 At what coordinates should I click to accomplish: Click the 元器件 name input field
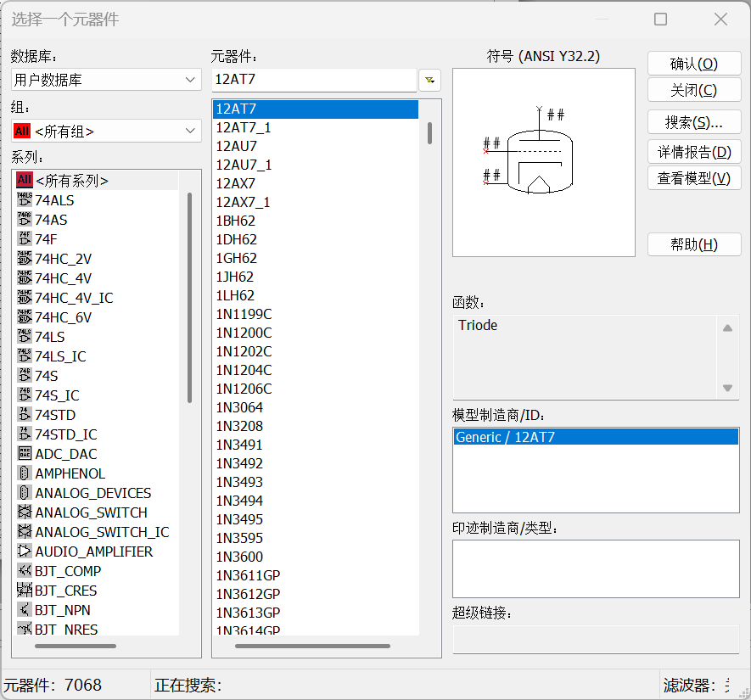coord(313,80)
